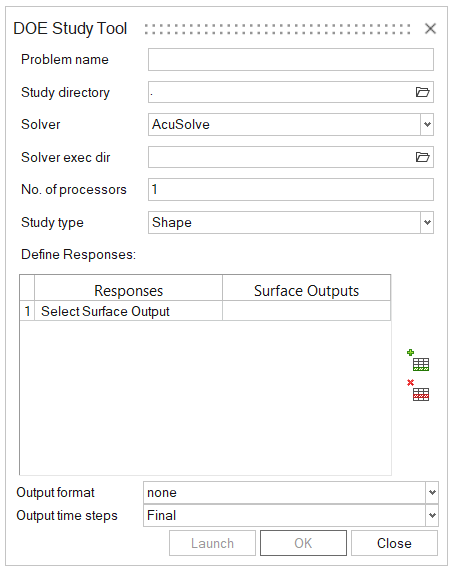Open folder browser for Study directory
The image size is (452, 569).
(422, 92)
